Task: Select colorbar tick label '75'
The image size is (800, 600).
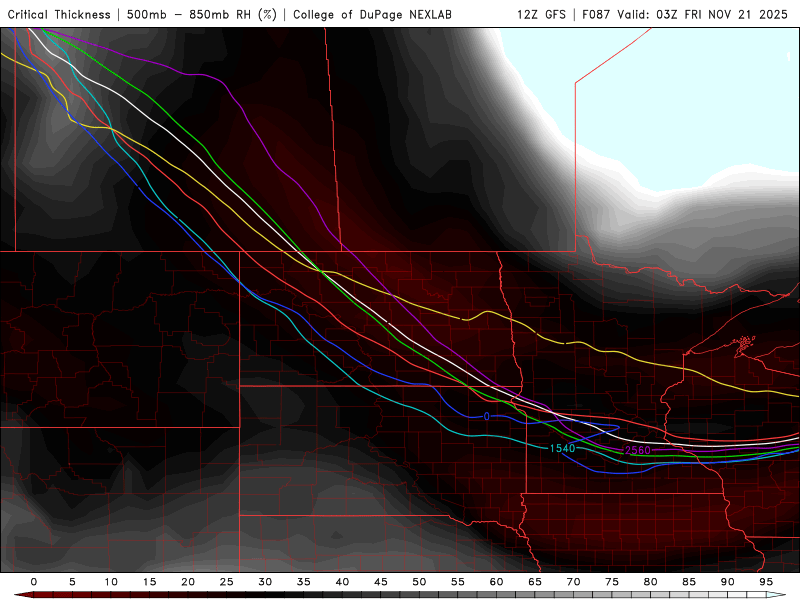Action: [612, 582]
